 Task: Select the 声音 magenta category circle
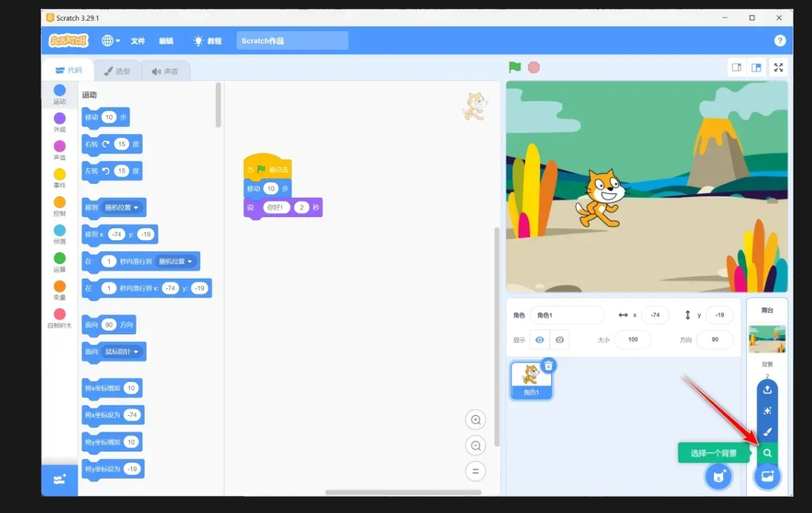pyautogui.click(x=59, y=146)
